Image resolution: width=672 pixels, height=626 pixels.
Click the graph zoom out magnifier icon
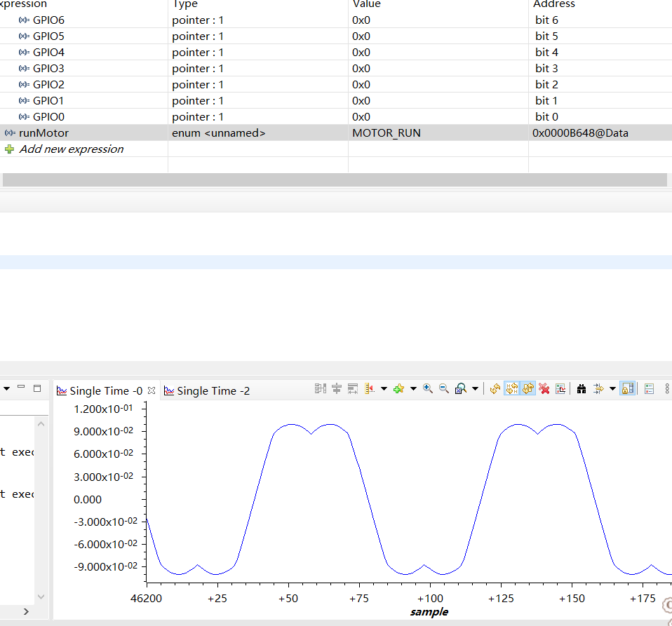(443, 388)
